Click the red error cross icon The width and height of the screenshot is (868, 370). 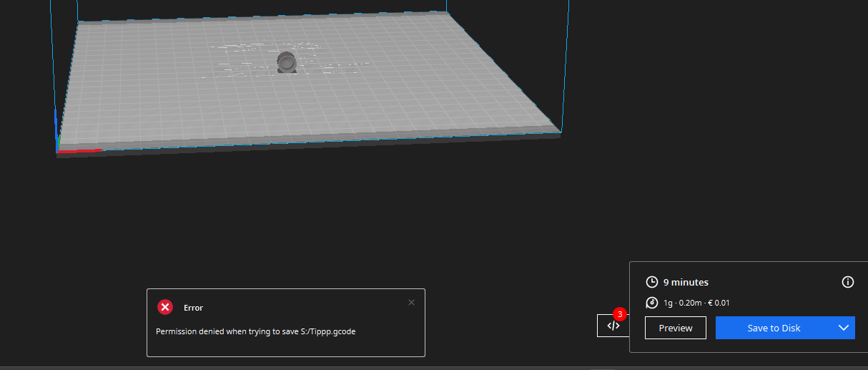point(165,307)
